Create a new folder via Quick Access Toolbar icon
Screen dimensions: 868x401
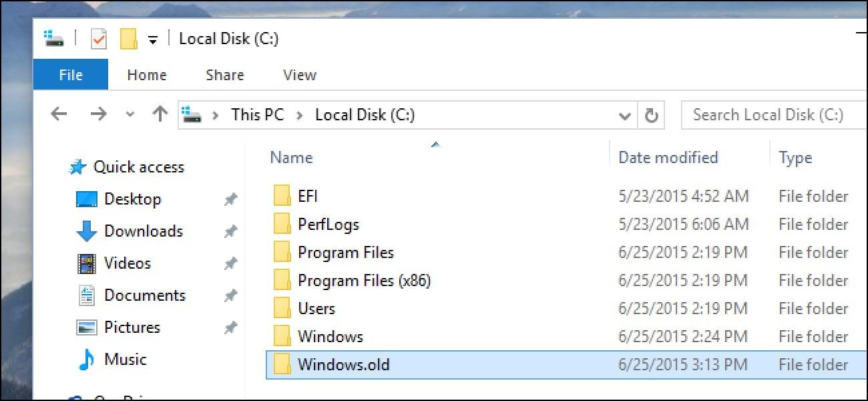(127, 37)
